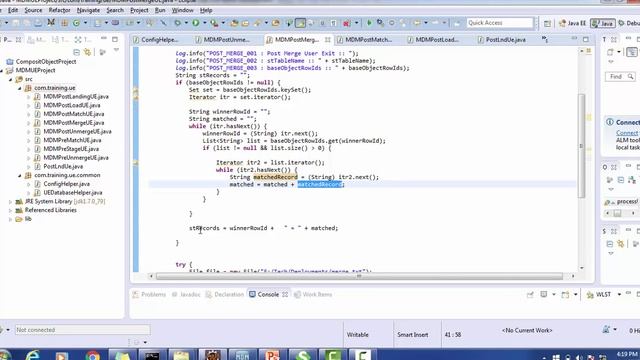Switch to the MDMPostMatch... editor tab
The height and width of the screenshot is (360, 640).
pyautogui.click(x=364, y=40)
